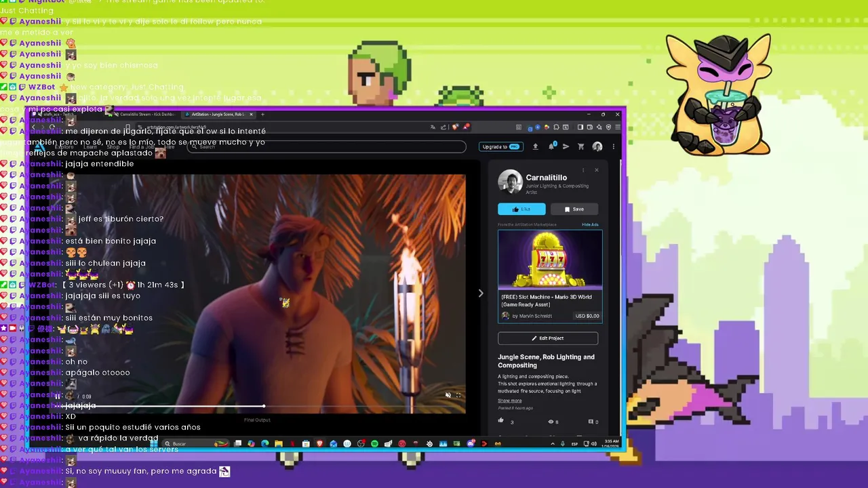868x488 pixels.
Task: Click Hide Ads link
Action: (590, 224)
